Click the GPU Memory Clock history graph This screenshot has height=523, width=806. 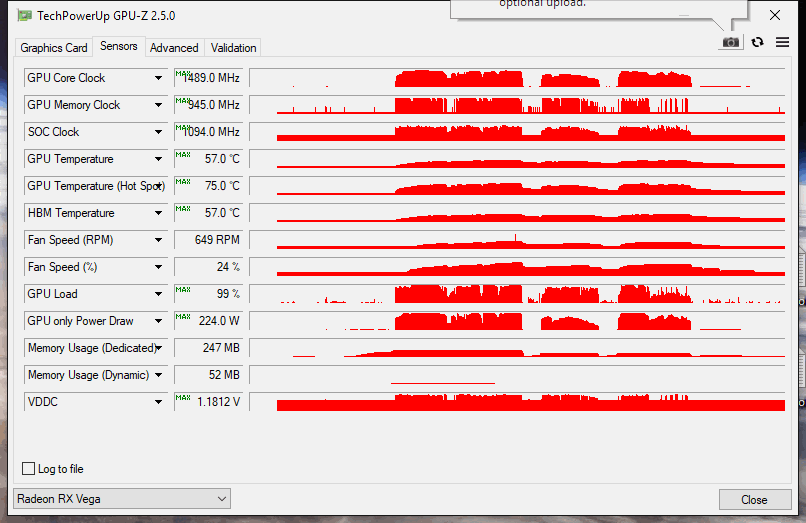click(518, 105)
